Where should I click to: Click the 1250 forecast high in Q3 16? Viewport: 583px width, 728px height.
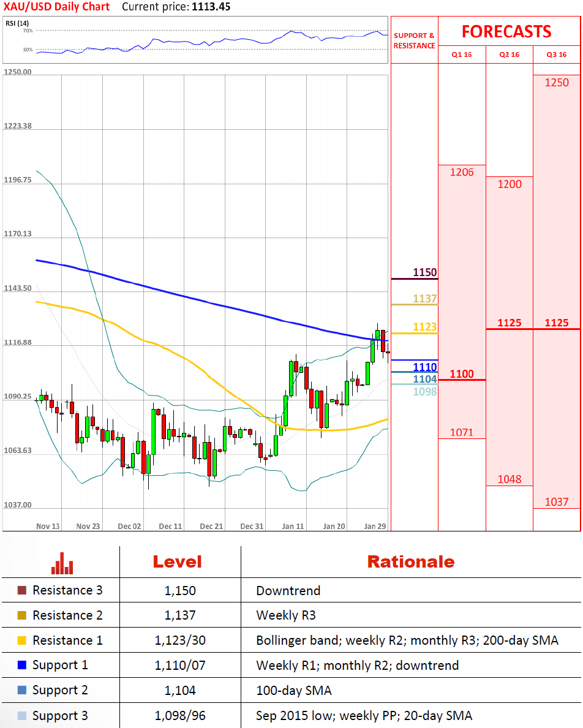pos(557,83)
